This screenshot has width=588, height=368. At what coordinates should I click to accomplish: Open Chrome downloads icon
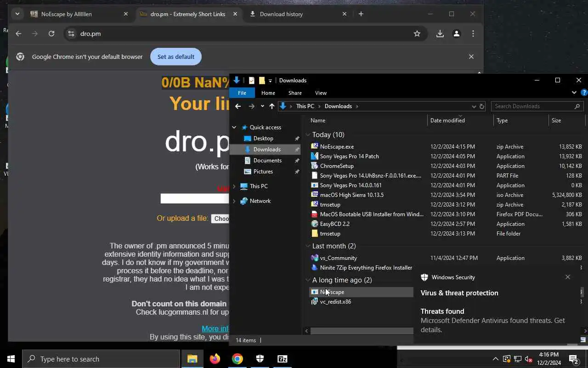pyautogui.click(x=440, y=34)
